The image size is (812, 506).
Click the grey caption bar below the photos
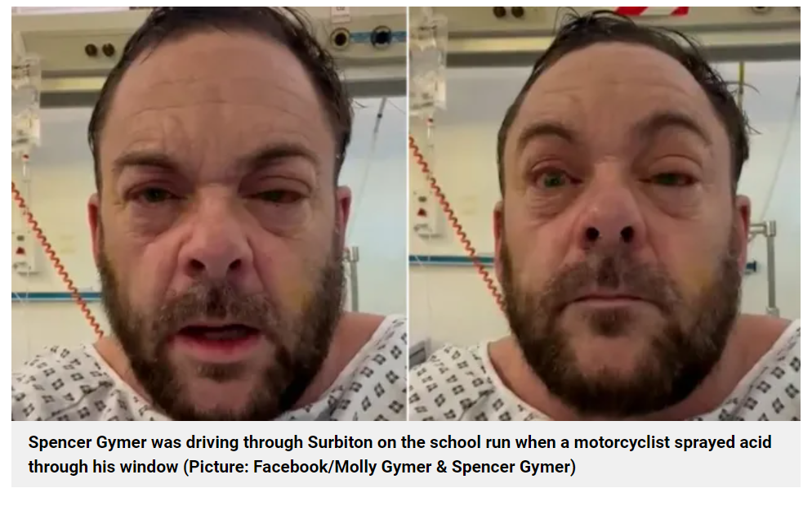coord(406,454)
